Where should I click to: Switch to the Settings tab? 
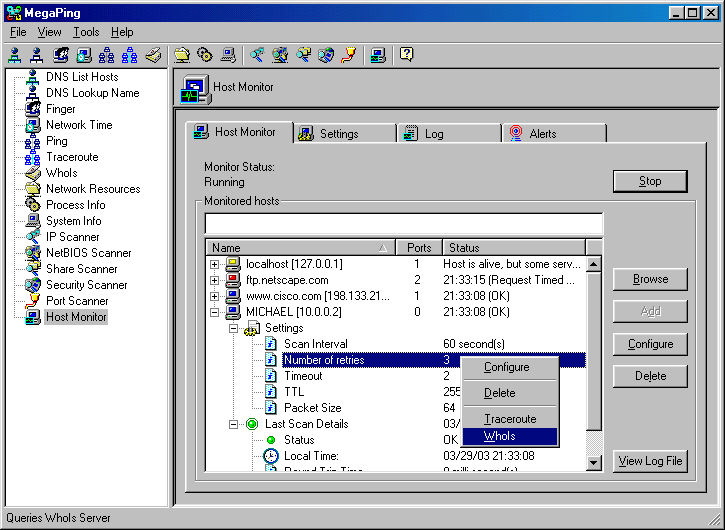(x=345, y=134)
